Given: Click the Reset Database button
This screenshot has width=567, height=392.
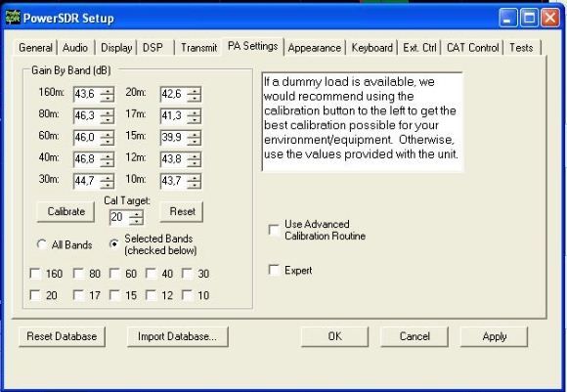Looking at the screenshot, I should pos(62,336).
